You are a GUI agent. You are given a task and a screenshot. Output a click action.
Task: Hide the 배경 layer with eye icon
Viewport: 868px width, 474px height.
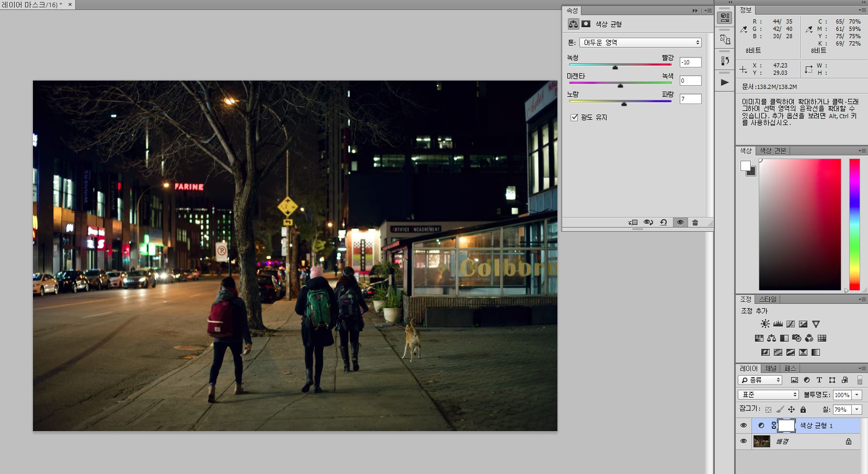[743, 441]
